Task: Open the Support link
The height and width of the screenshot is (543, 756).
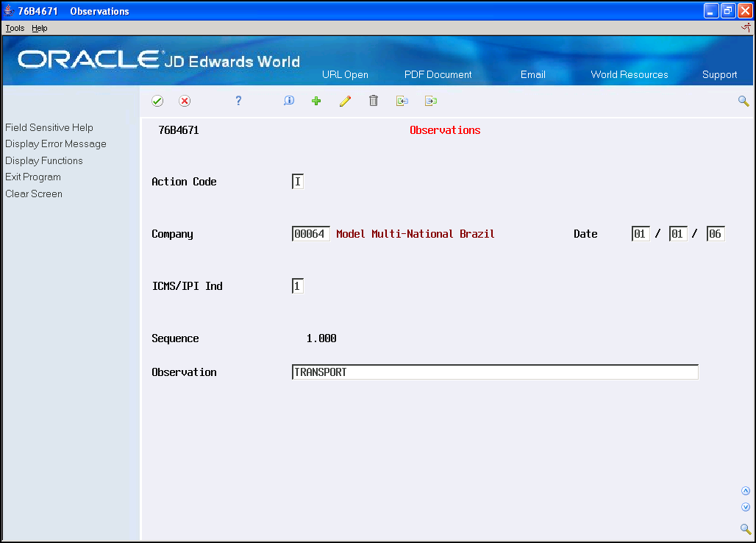Action: (x=719, y=74)
